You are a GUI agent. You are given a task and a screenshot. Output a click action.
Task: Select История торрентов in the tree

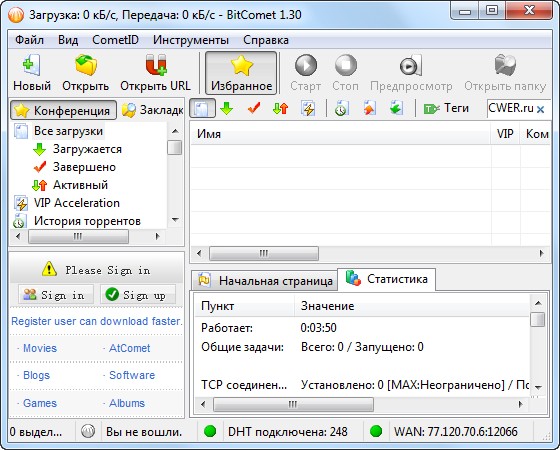pyautogui.click(x=87, y=221)
